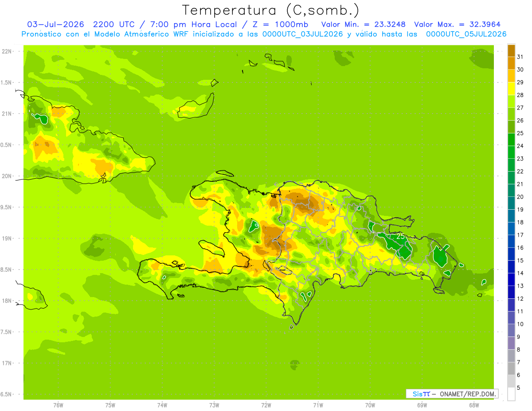Click the "2200 UTC" time text
Screen dimensions: 532x411
(x=116, y=24)
